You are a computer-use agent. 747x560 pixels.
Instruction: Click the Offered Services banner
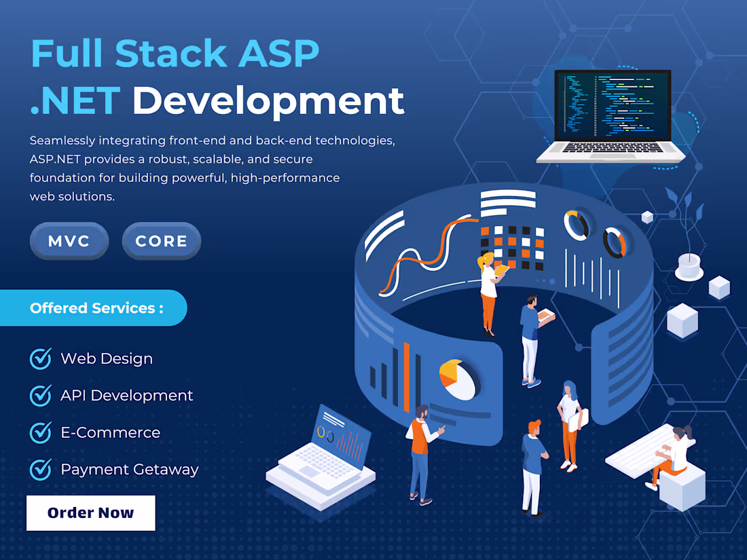(x=94, y=307)
